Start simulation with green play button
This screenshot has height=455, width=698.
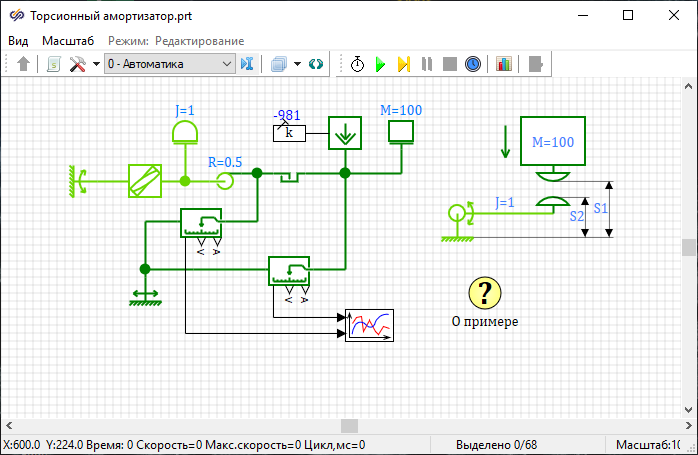pos(380,64)
